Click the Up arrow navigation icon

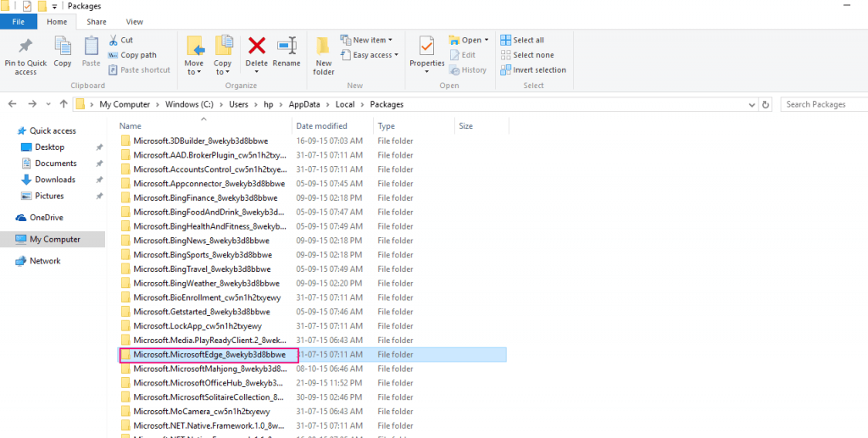pyautogui.click(x=64, y=104)
